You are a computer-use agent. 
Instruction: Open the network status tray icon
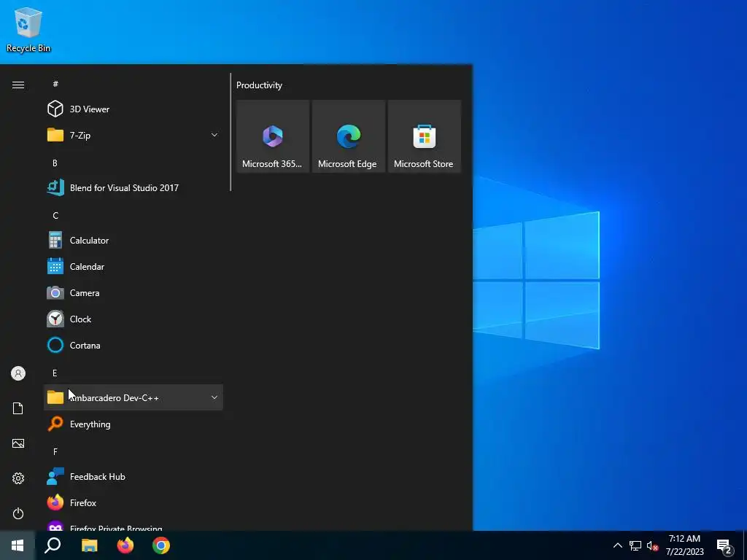tap(635, 545)
